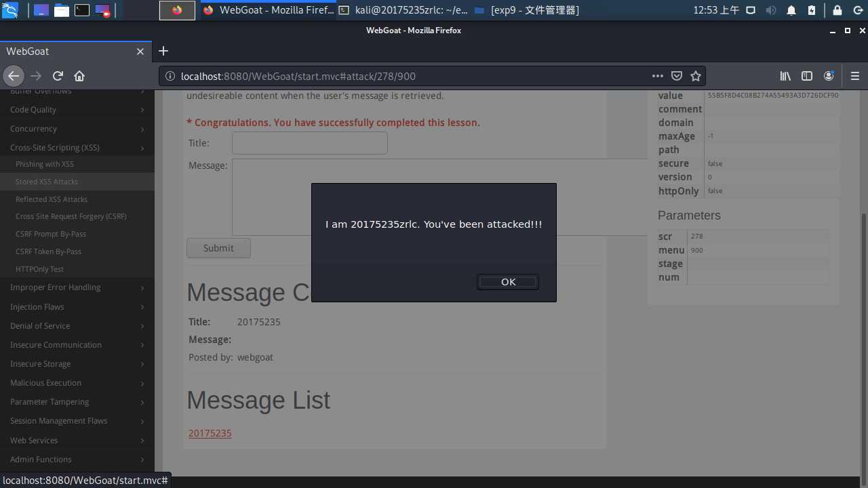This screenshot has height=488, width=868.
Task: Click the cookie value hash text
Action: (773, 96)
